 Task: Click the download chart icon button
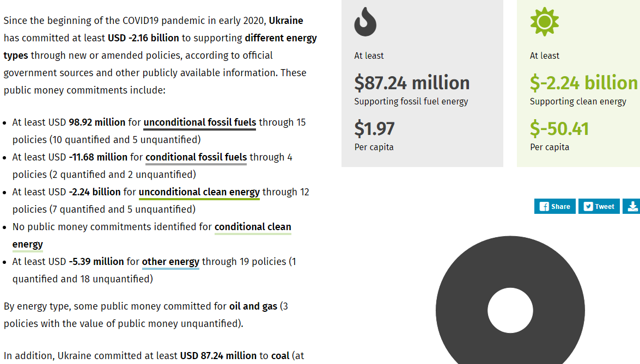tap(632, 206)
